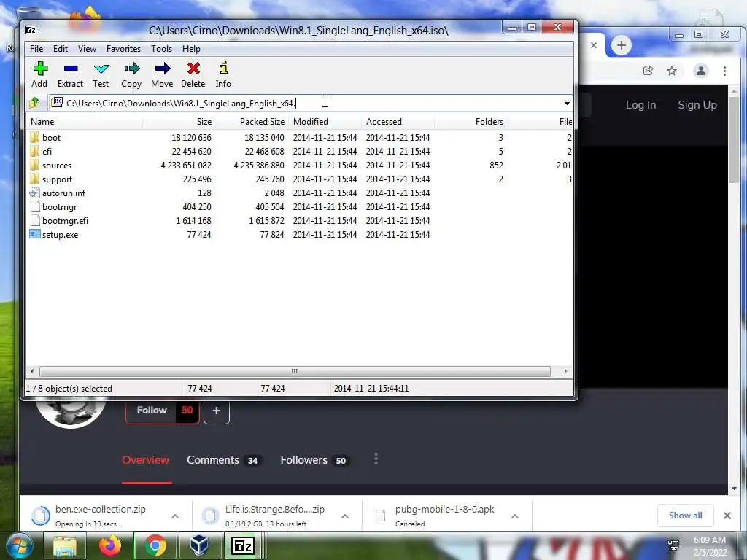This screenshot has width=747, height=560.
Task: Sort by the Accessed column header
Action: point(398,122)
